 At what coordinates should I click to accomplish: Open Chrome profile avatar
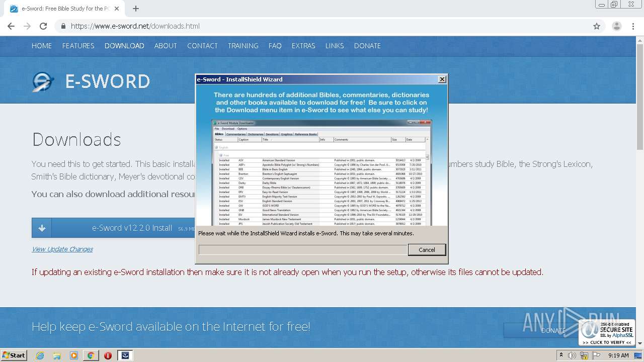[x=616, y=26]
